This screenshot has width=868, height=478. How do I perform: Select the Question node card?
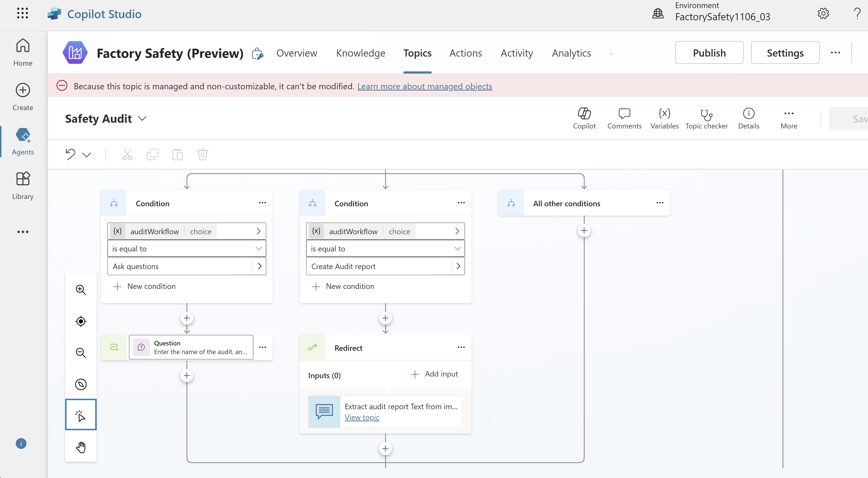(x=191, y=347)
